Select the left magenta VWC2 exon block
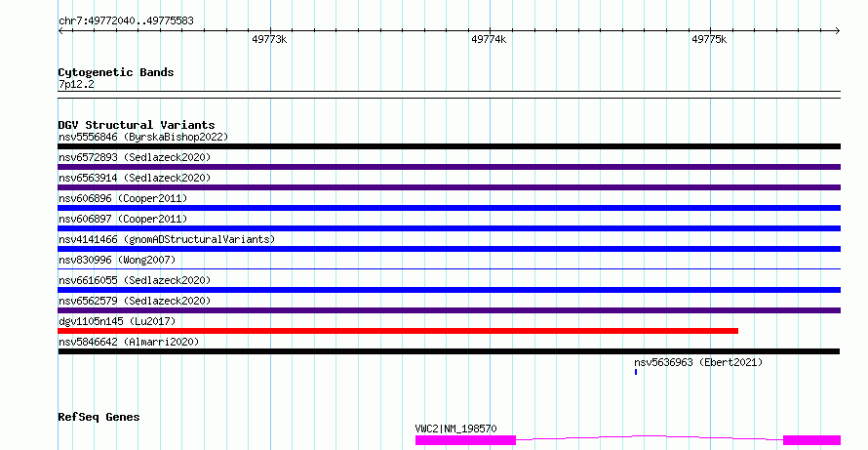The width and height of the screenshot is (868, 450). click(465, 440)
